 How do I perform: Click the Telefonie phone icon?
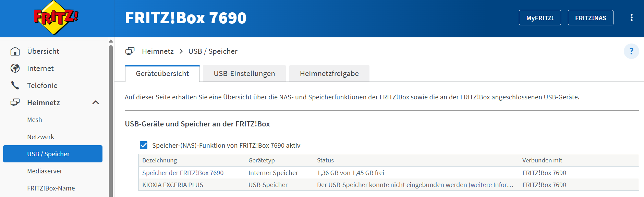coord(15,85)
